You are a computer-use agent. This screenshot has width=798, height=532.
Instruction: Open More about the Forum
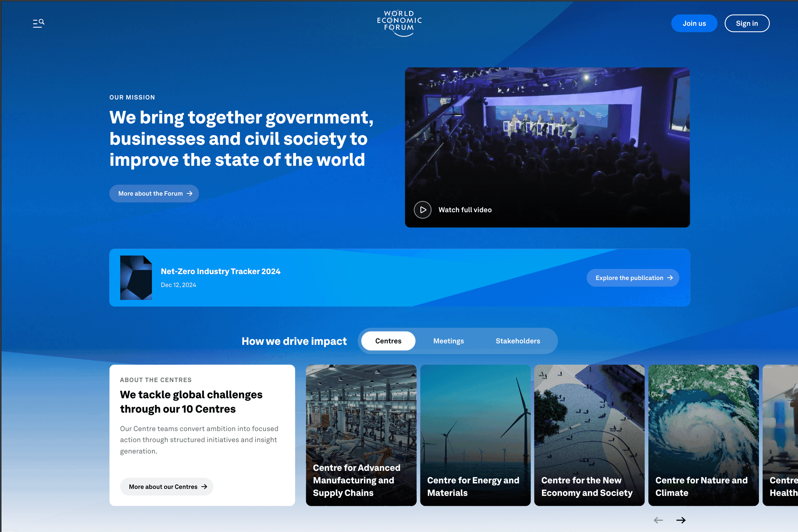(x=154, y=193)
